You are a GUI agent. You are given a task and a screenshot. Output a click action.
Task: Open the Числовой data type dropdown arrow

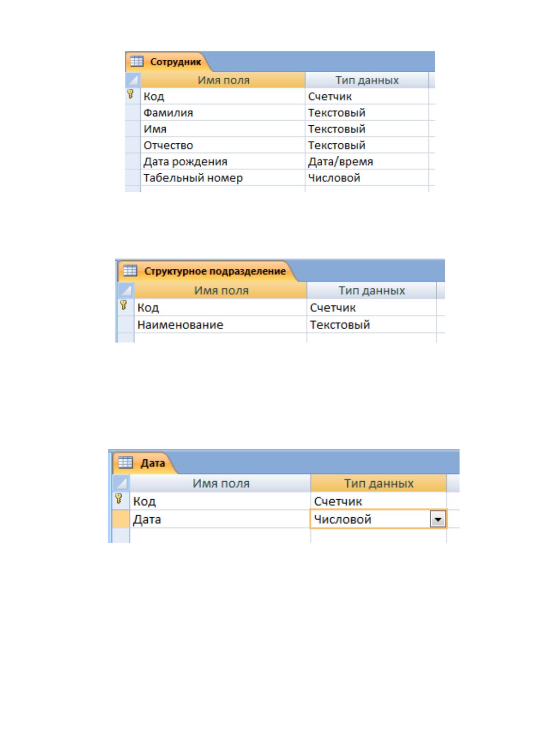(x=438, y=519)
